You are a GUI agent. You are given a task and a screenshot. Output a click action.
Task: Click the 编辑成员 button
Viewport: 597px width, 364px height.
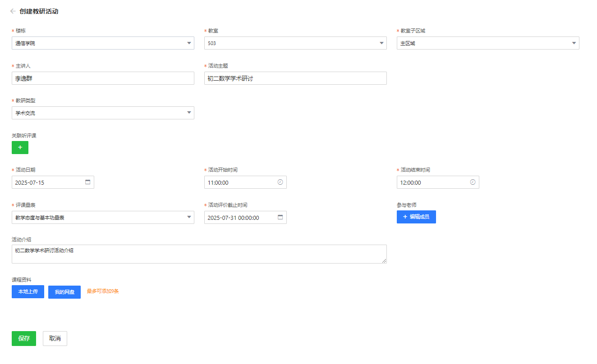point(416,217)
